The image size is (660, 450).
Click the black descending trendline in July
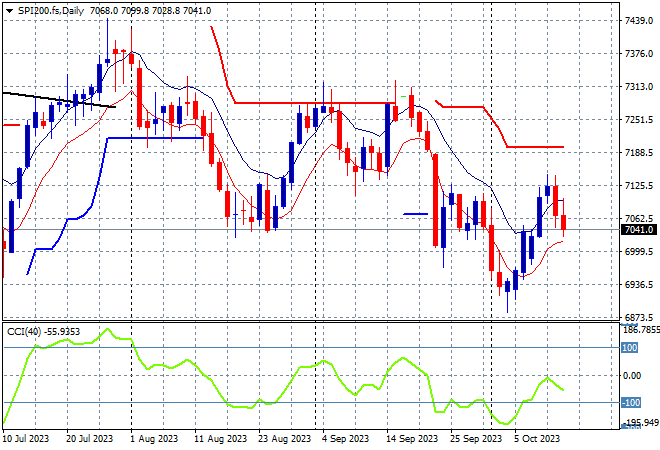(x=59, y=100)
